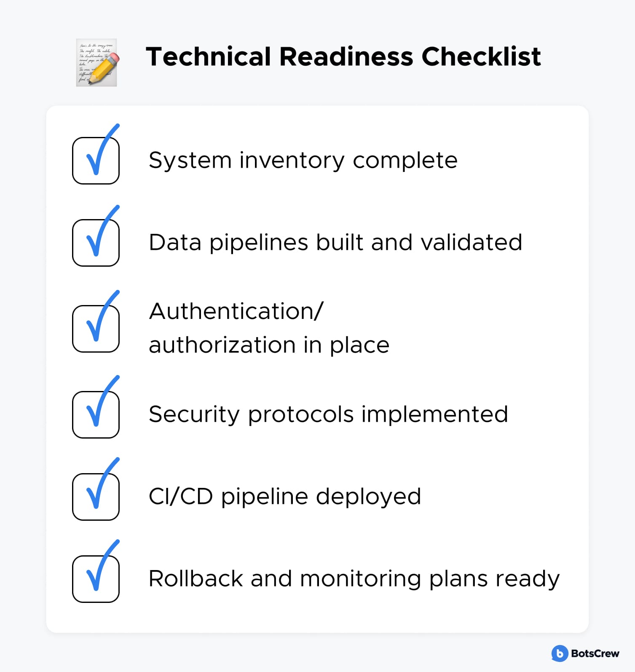Click the word Checklist in the title
Viewport: 635px width, 672px height.
[481, 56]
